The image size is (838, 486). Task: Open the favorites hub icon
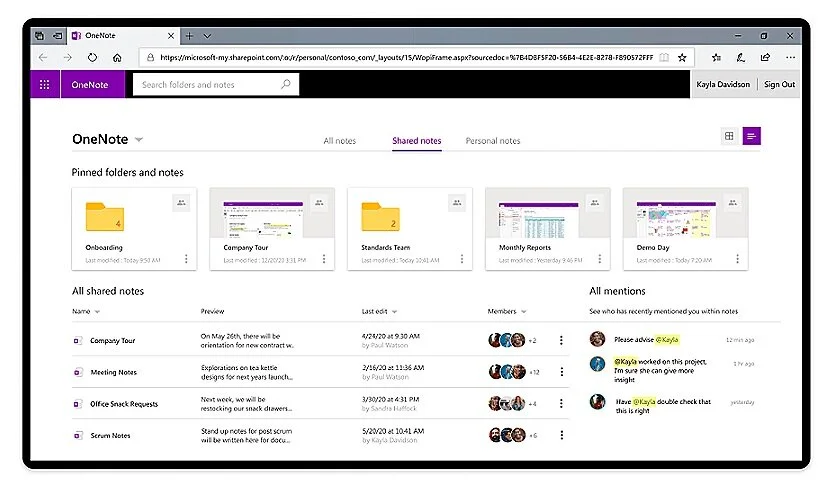click(716, 57)
